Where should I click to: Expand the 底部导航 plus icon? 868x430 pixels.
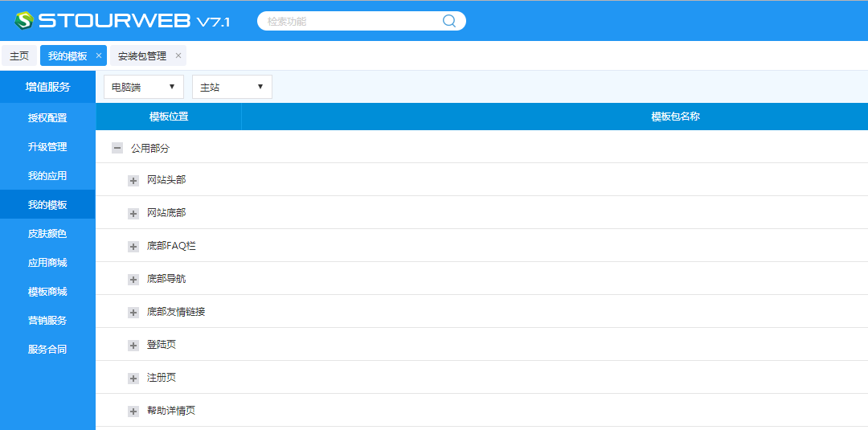(x=133, y=280)
